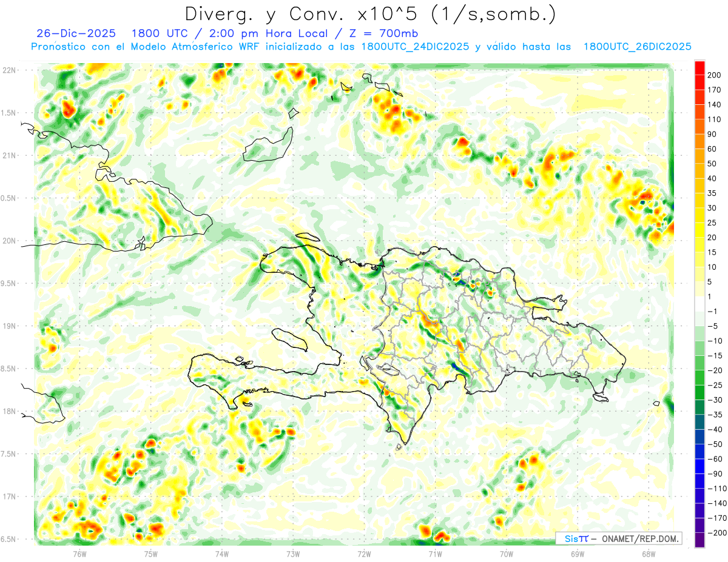Click the "76W" longitude label
The height and width of the screenshot is (562, 728).
point(79,554)
